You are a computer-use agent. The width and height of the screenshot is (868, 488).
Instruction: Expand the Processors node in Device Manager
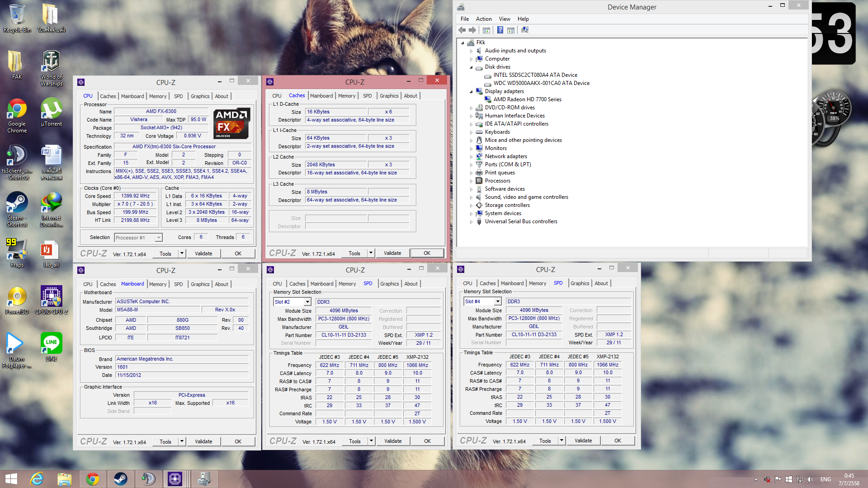coord(471,181)
